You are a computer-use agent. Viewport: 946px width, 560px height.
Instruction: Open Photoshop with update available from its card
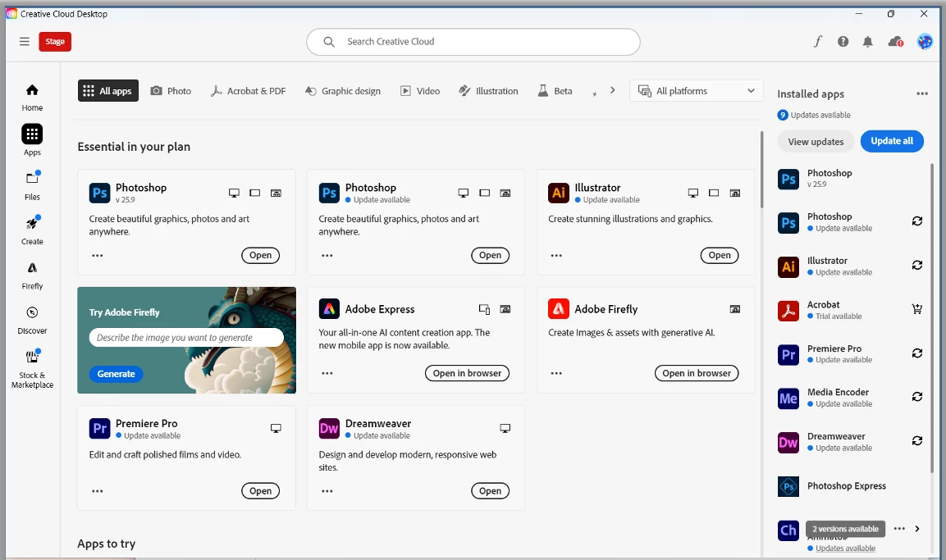tap(490, 255)
